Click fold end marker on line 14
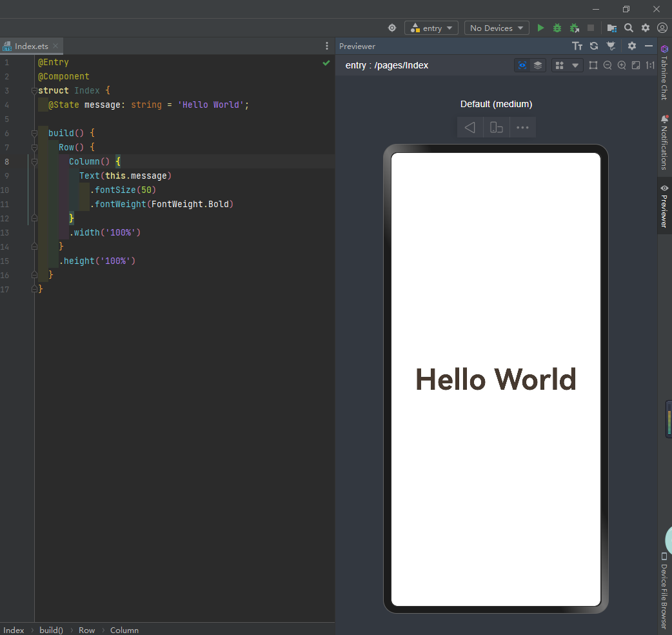 tap(34, 247)
